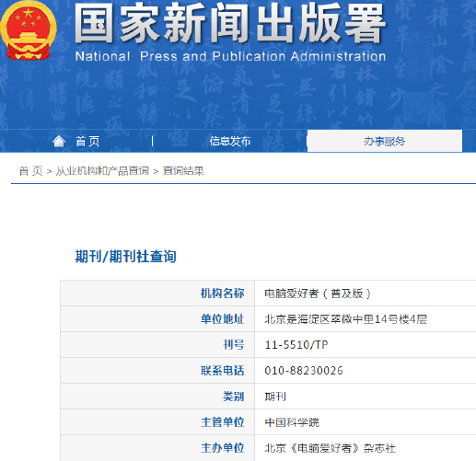
Task: Click the 刊号 label cell
Action: (157, 345)
